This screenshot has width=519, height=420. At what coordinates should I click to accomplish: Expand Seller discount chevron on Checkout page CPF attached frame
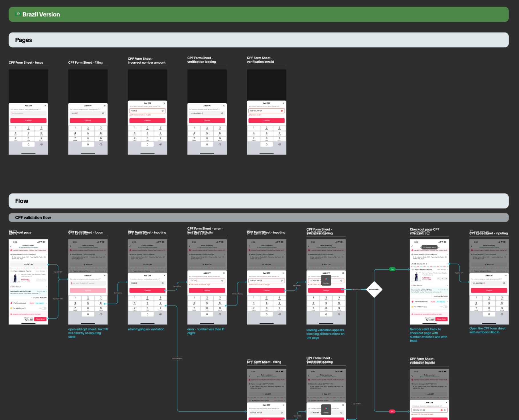click(447, 285)
